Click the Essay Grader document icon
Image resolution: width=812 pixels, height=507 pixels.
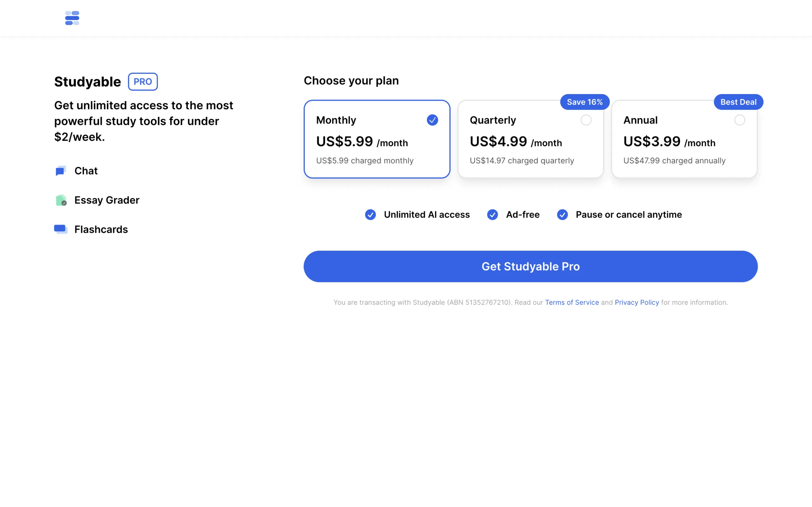(x=61, y=200)
